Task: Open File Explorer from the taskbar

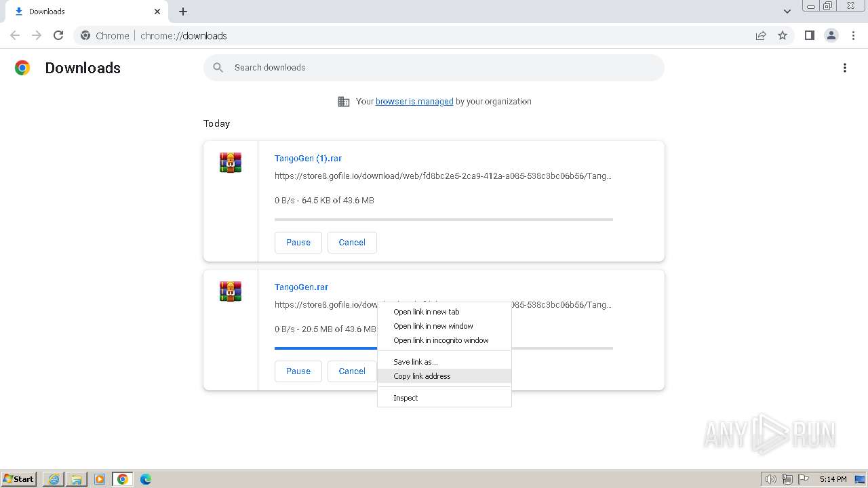Action: [x=77, y=479]
